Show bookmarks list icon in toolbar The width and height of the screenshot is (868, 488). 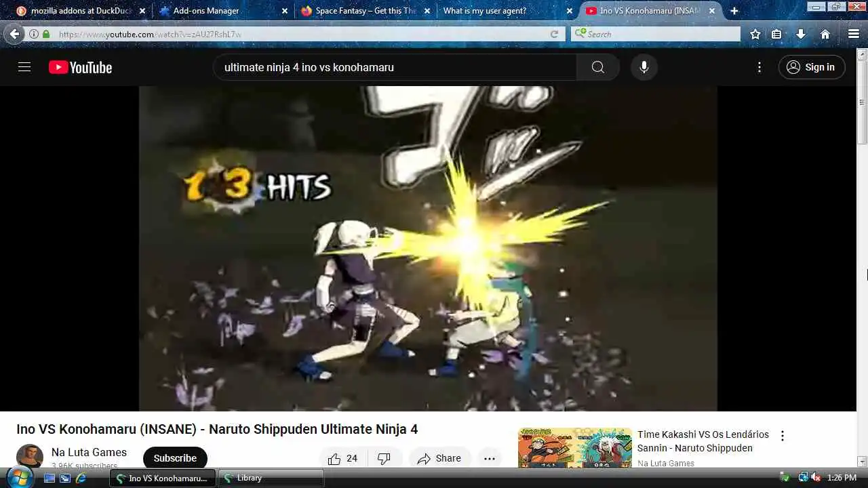(777, 34)
